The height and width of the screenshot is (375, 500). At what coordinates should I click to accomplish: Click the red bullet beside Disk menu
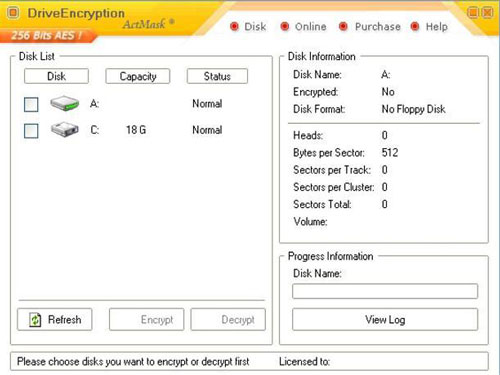pos(234,26)
